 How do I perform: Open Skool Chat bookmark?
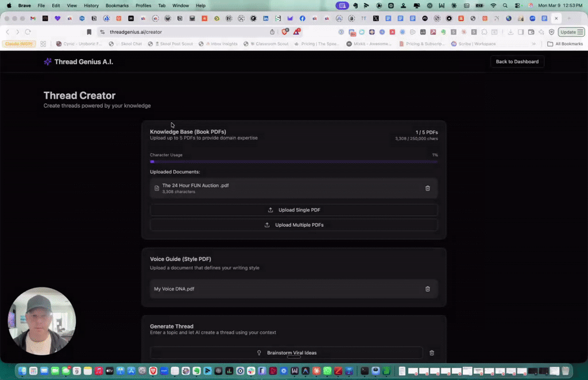(x=126, y=44)
